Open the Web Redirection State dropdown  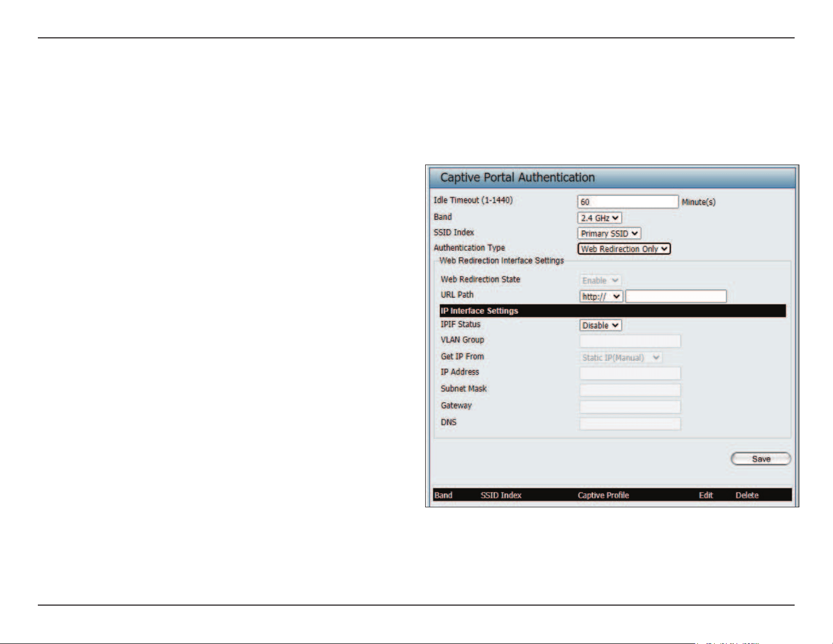pyautogui.click(x=601, y=281)
